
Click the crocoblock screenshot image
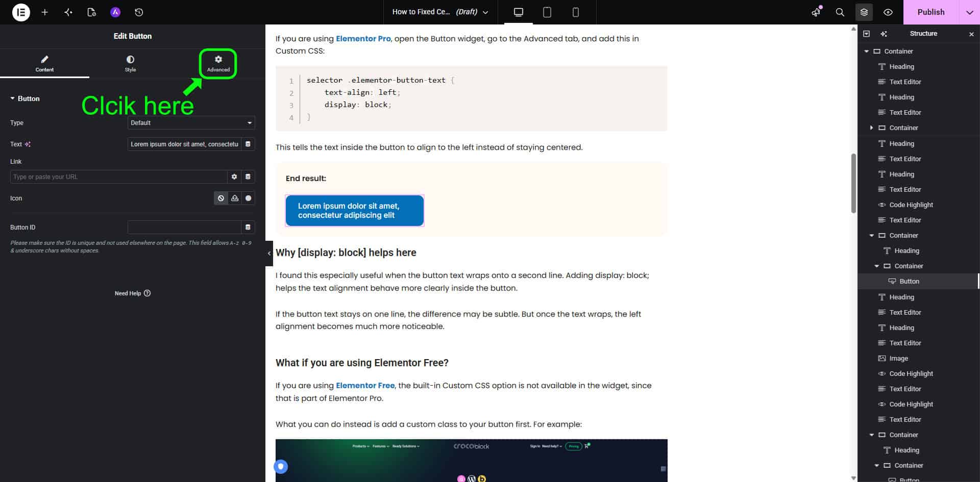tap(471, 460)
